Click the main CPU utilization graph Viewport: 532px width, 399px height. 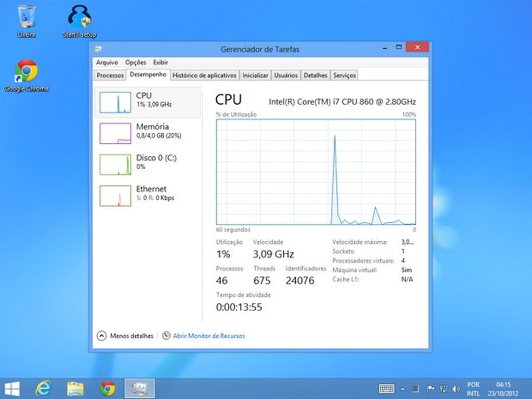(316, 172)
